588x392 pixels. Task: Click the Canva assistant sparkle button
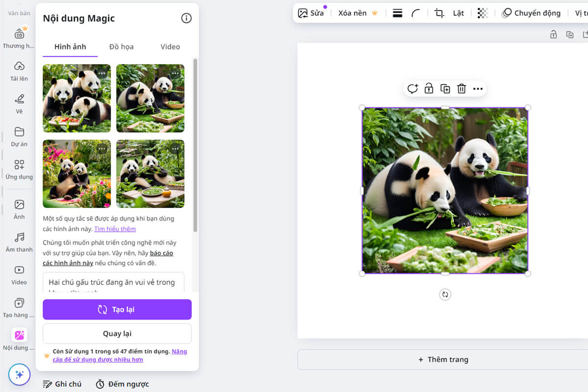point(20,374)
